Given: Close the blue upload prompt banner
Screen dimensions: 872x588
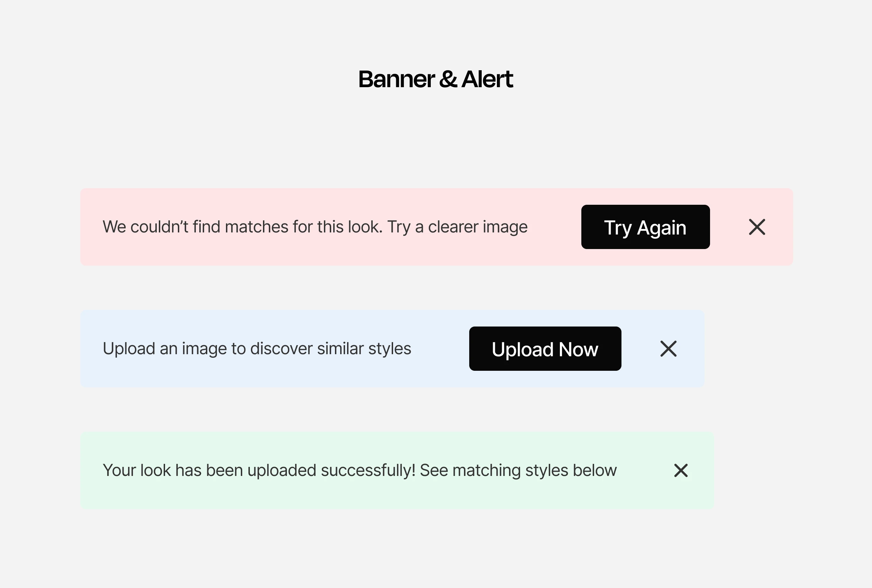Looking at the screenshot, I should 668,349.
